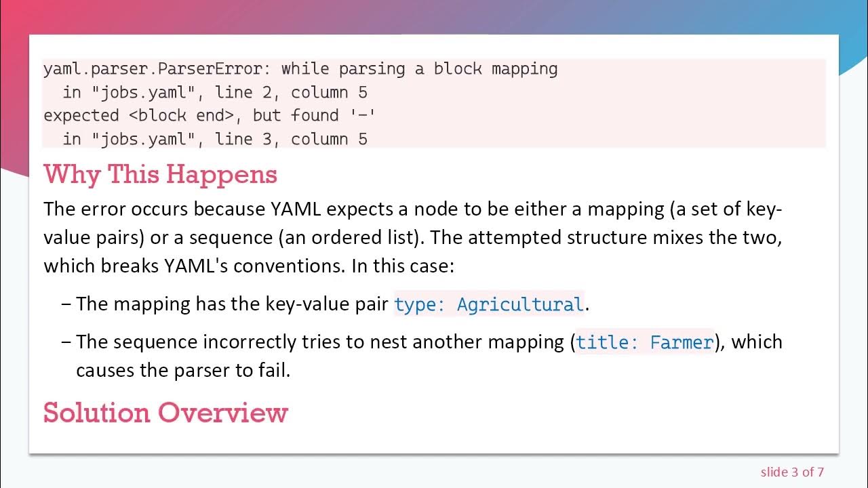Click the "Solution Overview" heading
Screen dimensions: 868x488
(165, 413)
